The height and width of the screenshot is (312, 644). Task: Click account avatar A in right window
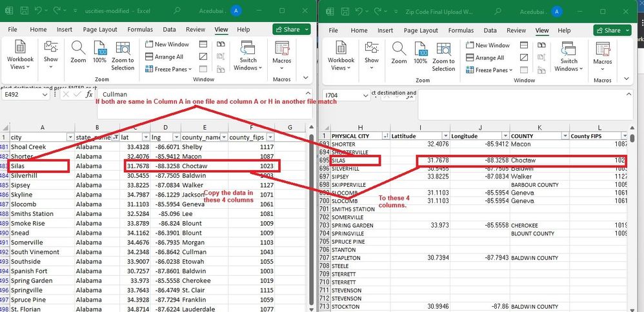(557, 11)
